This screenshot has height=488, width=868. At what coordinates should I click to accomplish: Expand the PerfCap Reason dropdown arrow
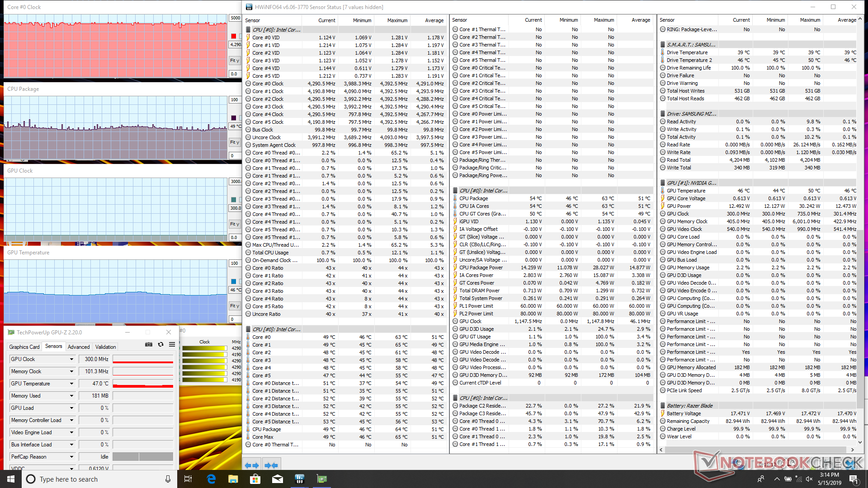coord(71,457)
